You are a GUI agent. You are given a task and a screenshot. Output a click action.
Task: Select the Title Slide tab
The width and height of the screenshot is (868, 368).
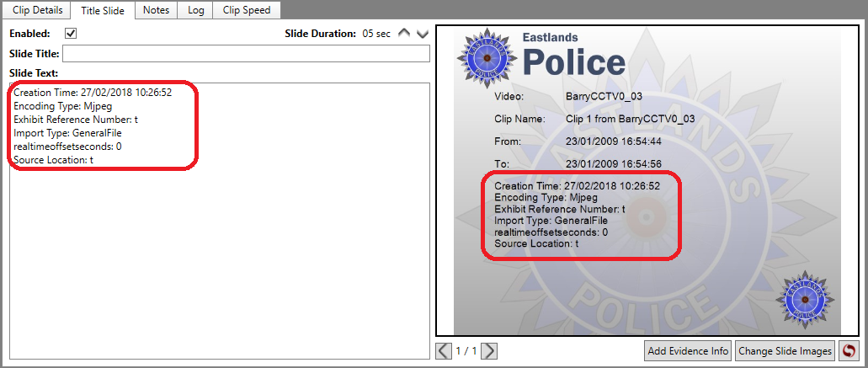click(x=103, y=10)
